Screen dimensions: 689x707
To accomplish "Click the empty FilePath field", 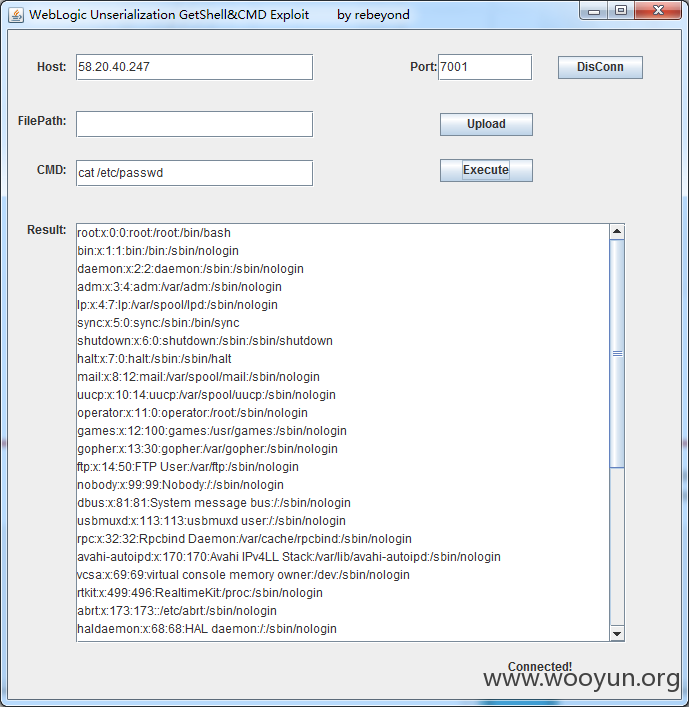I will tap(194, 124).
